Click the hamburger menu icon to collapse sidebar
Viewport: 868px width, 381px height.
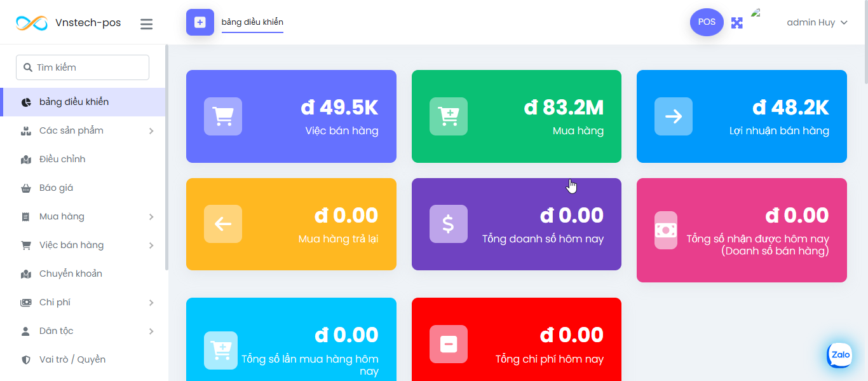(147, 24)
